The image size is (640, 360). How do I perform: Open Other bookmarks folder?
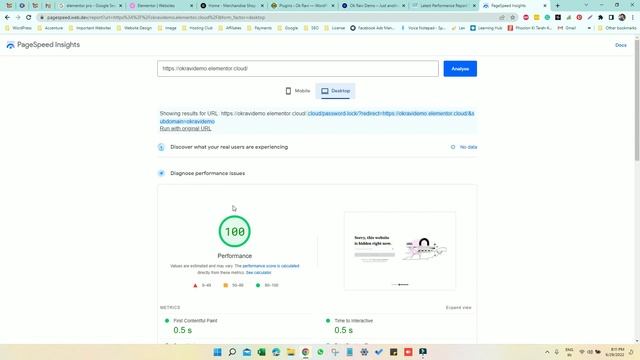pyautogui.click(x=617, y=28)
